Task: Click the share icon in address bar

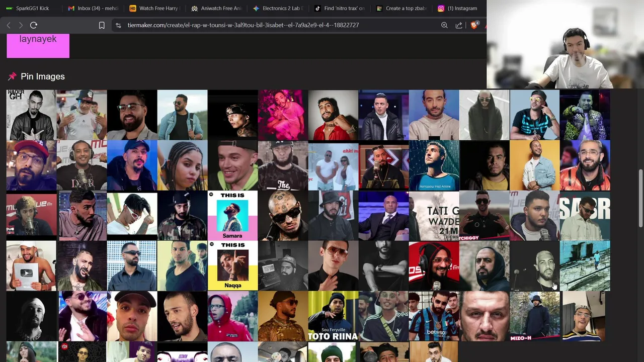Action: point(459,25)
